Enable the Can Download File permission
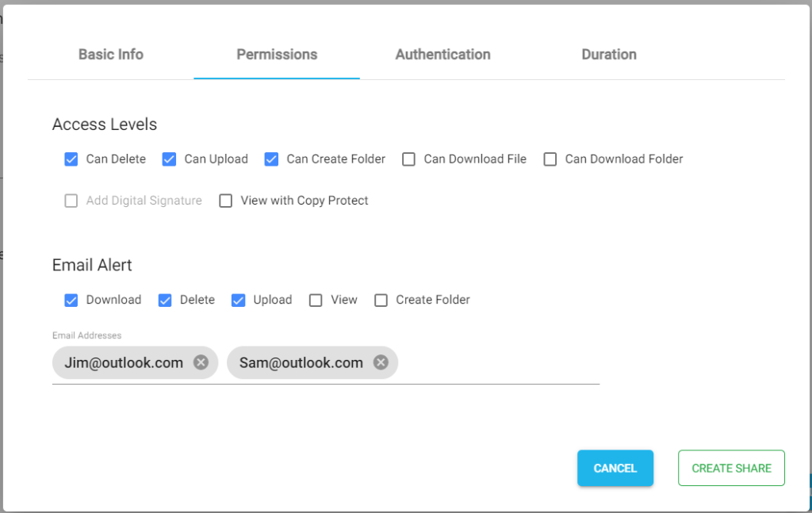Screen dimensions: 812x513 point(408,159)
